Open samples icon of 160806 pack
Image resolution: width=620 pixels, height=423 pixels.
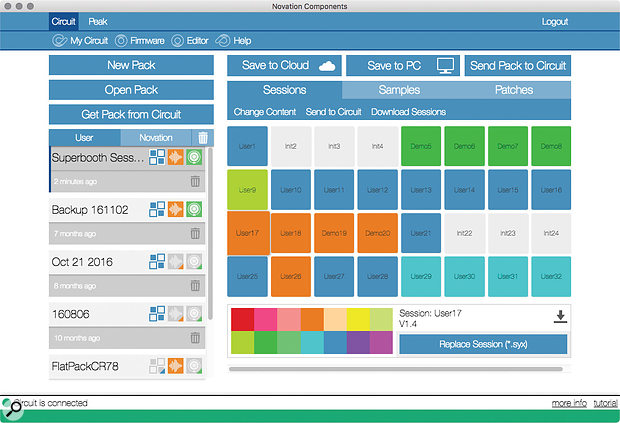176,313
